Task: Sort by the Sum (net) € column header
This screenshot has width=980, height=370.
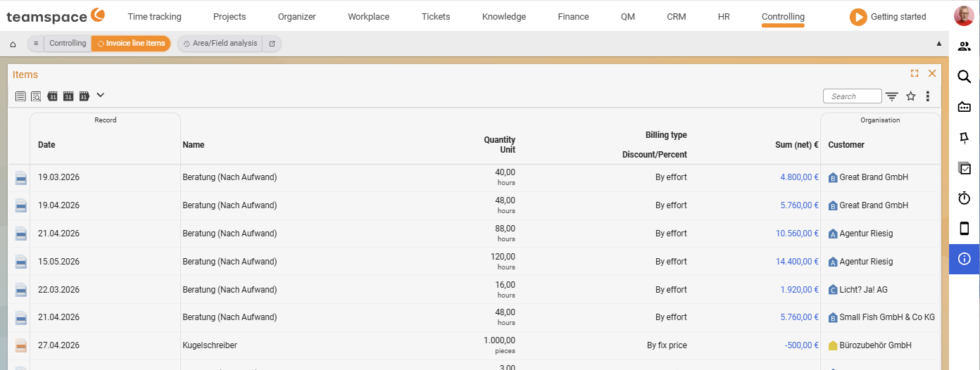Action: click(797, 145)
